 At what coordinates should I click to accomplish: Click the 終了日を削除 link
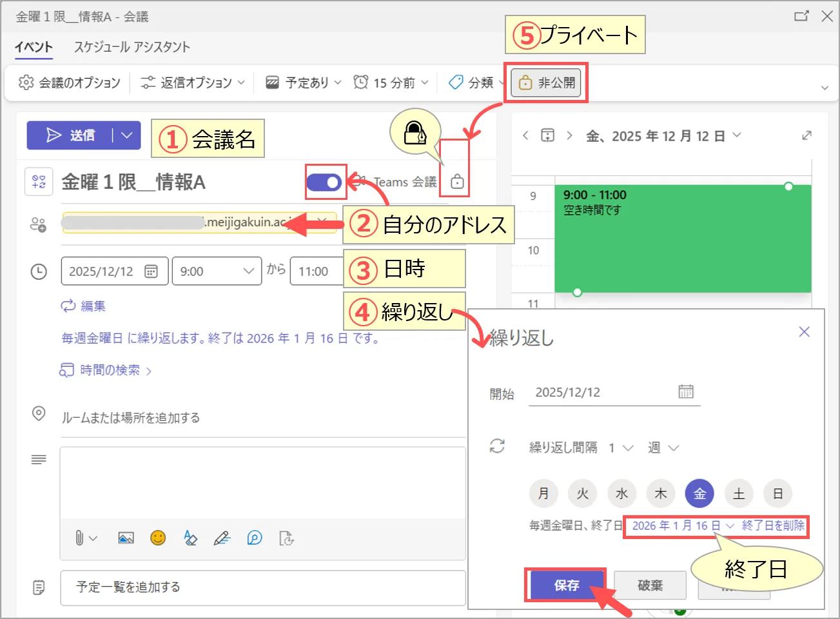click(773, 526)
